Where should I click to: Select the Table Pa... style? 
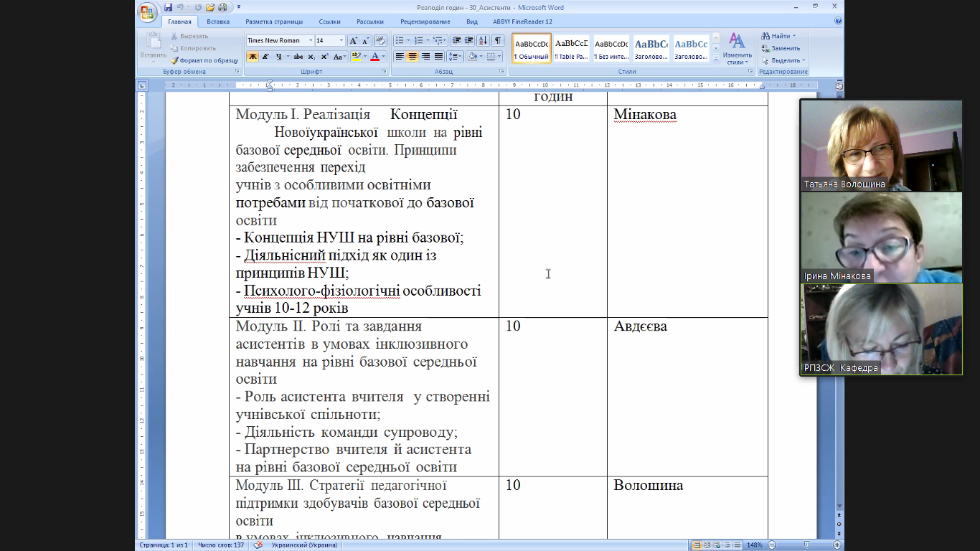pos(572,48)
